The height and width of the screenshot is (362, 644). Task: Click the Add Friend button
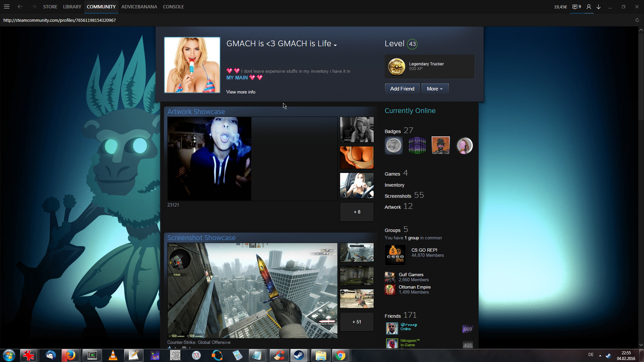click(402, 89)
